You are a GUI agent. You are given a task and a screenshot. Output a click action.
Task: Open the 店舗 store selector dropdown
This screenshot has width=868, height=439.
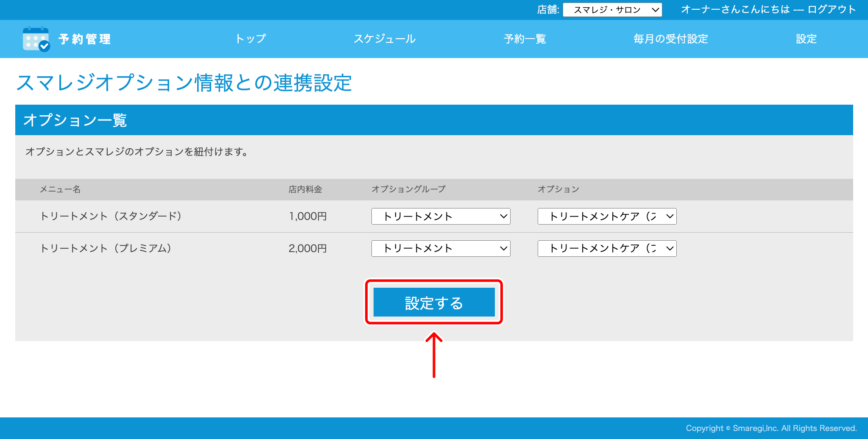click(612, 9)
